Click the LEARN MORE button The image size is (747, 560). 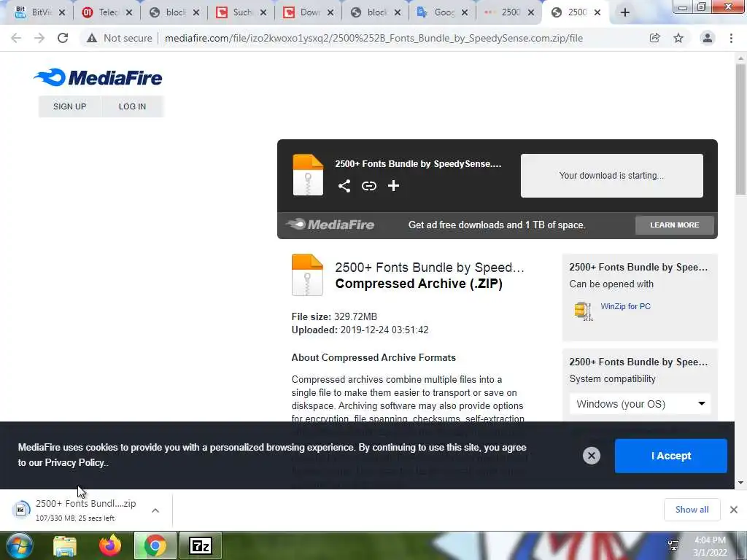(x=675, y=225)
